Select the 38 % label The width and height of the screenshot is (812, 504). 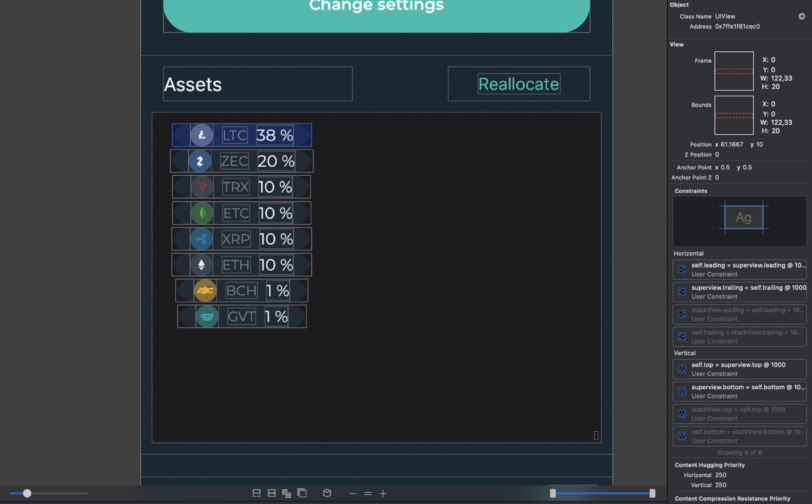click(275, 135)
